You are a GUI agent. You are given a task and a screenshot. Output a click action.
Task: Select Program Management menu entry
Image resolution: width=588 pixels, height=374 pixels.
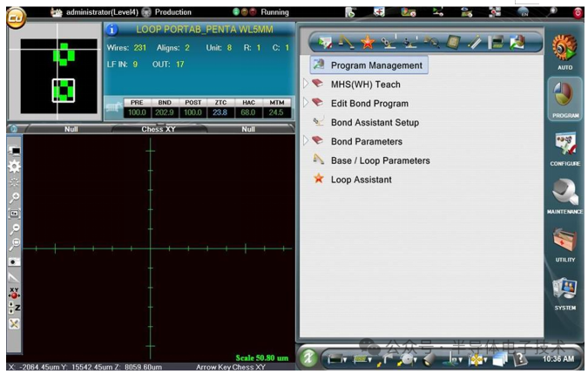tap(375, 65)
